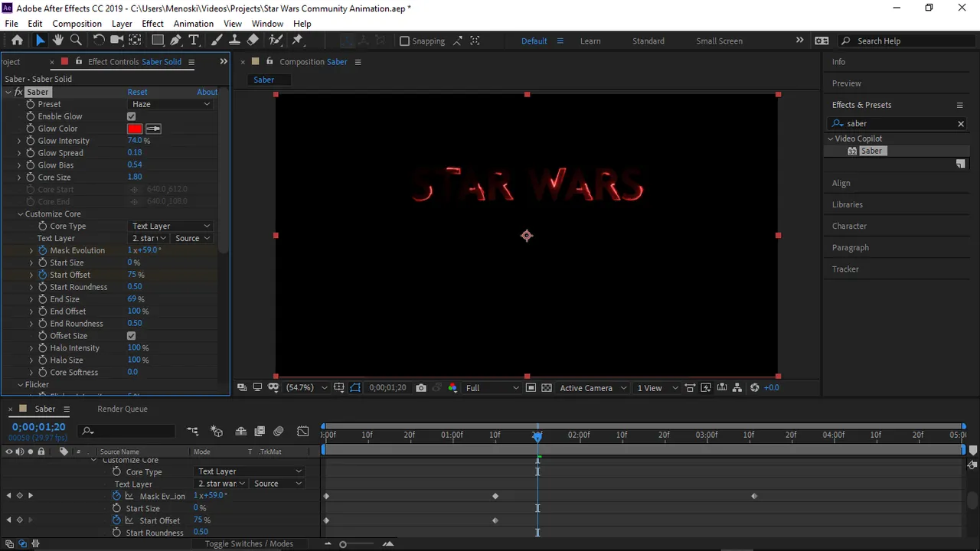980x551 pixels.
Task: Uncheck the Enable Glow checkbox
Action: pos(131,116)
